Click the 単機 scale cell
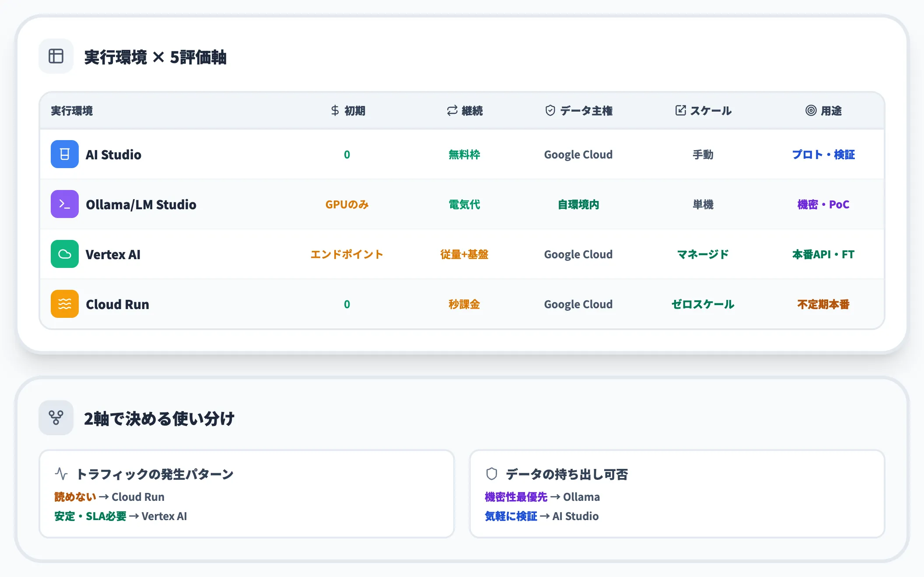The image size is (924, 577). (x=703, y=204)
